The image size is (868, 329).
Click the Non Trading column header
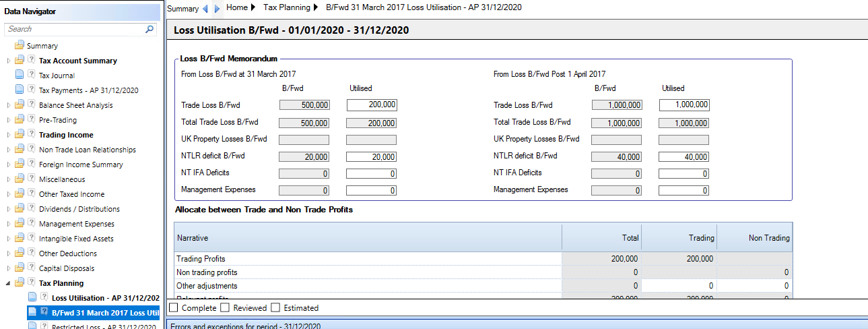point(754,237)
